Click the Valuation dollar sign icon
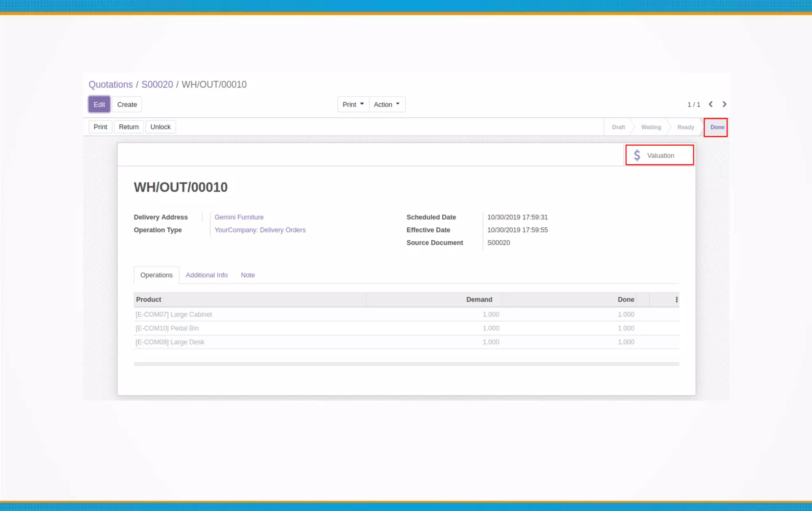812x511 pixels. pyautogui.click(x=637, y=155)
